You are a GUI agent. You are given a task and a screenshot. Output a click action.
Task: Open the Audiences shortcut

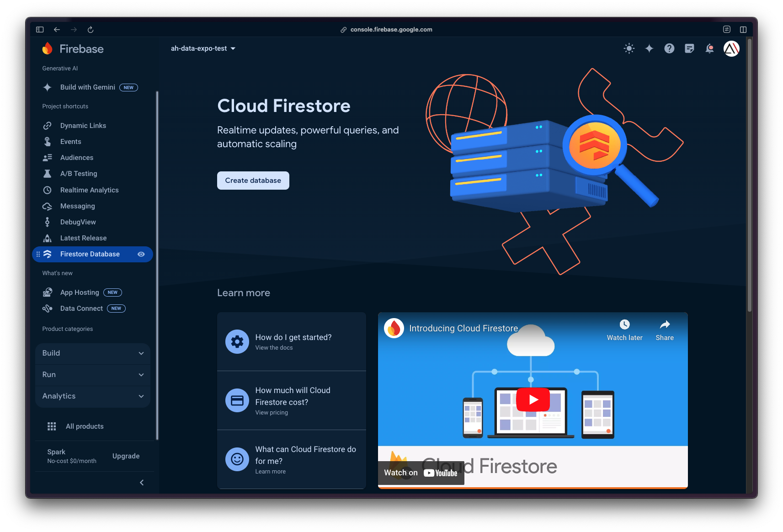pos(77,158)
